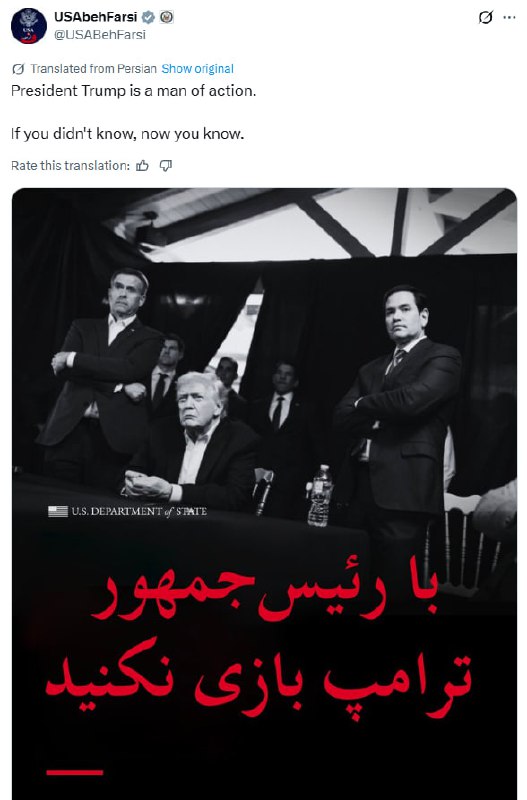The height and width of the screenshot is (800, 527).
Task: Click the red Persian headline in the image
Action: (259, 645)
